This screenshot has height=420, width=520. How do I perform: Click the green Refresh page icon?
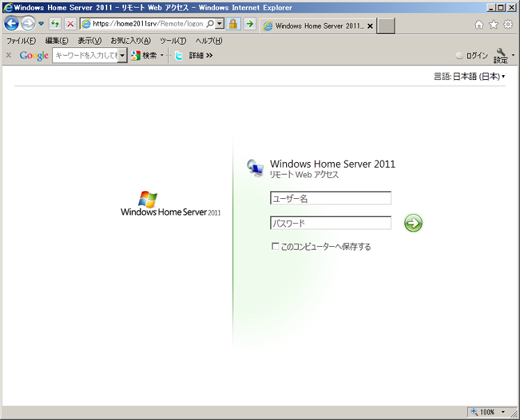pos(55,24)
